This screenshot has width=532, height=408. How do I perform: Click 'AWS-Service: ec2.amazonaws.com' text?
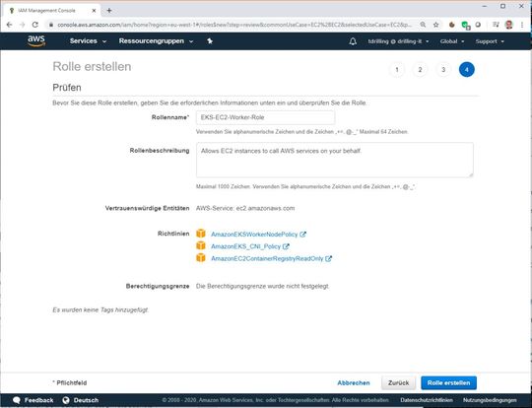(x=245, y=208)
